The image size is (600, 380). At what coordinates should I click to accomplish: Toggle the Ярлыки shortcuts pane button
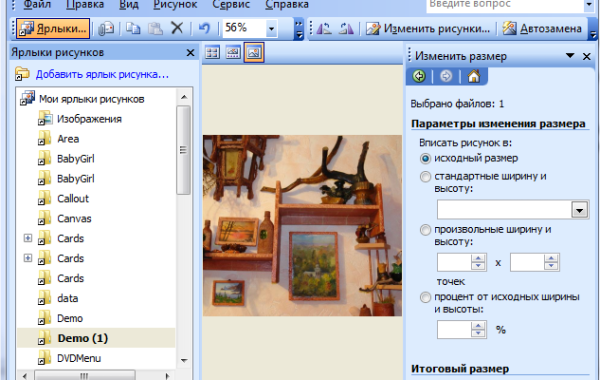click(53, 28)
